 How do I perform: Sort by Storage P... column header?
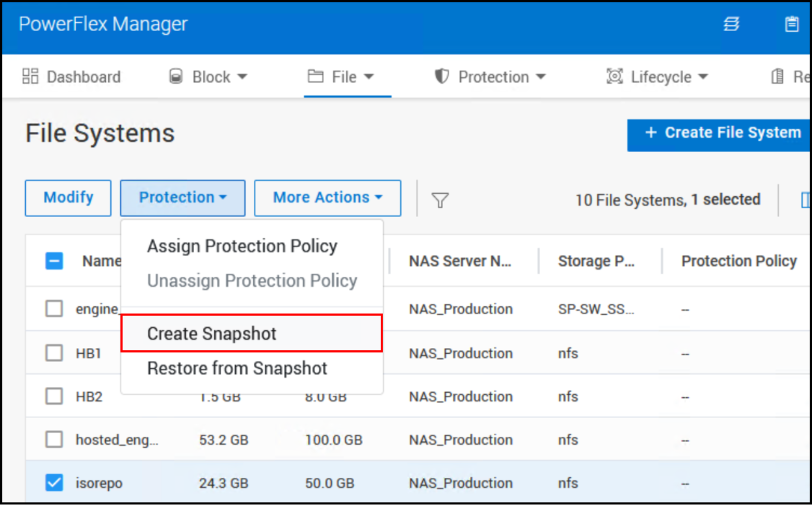[x=596, y=261]
